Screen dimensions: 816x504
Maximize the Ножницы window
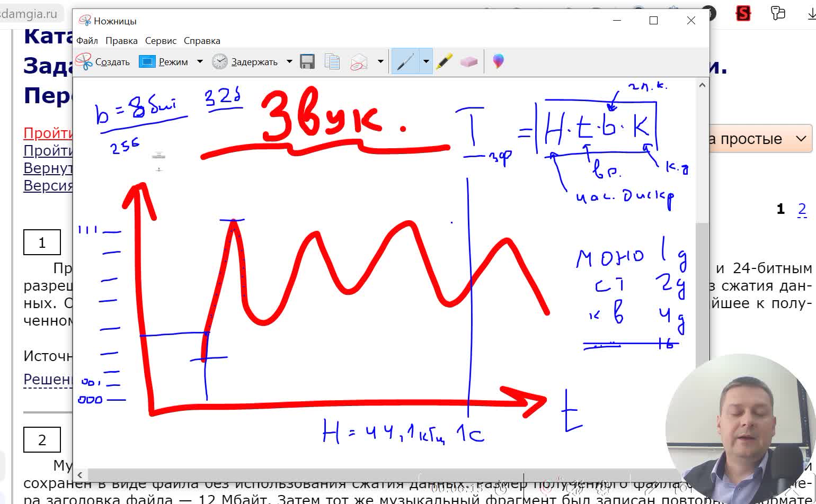pos(653,21)
